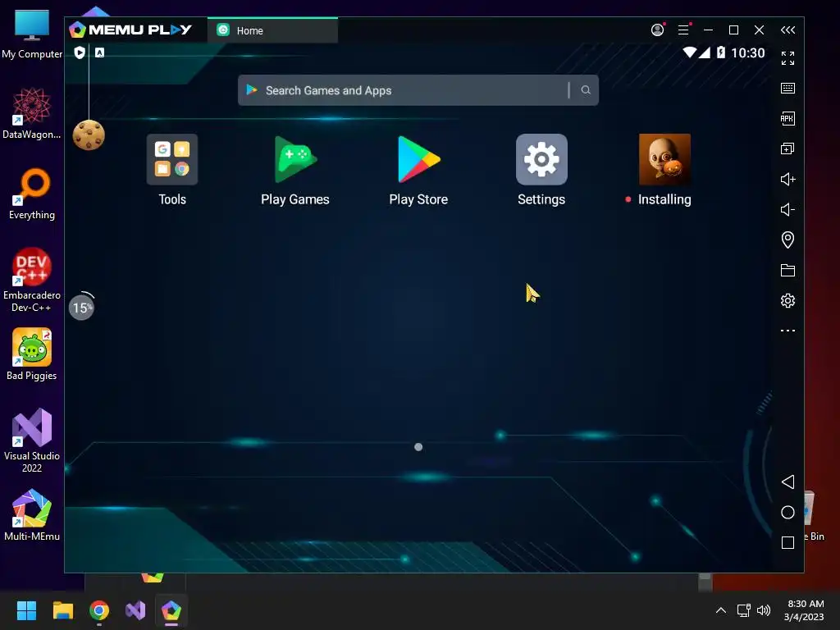Click the Android battery icon
Image resolution: width=840 pixels, height=630 pixels.
[x=720, y=52]
